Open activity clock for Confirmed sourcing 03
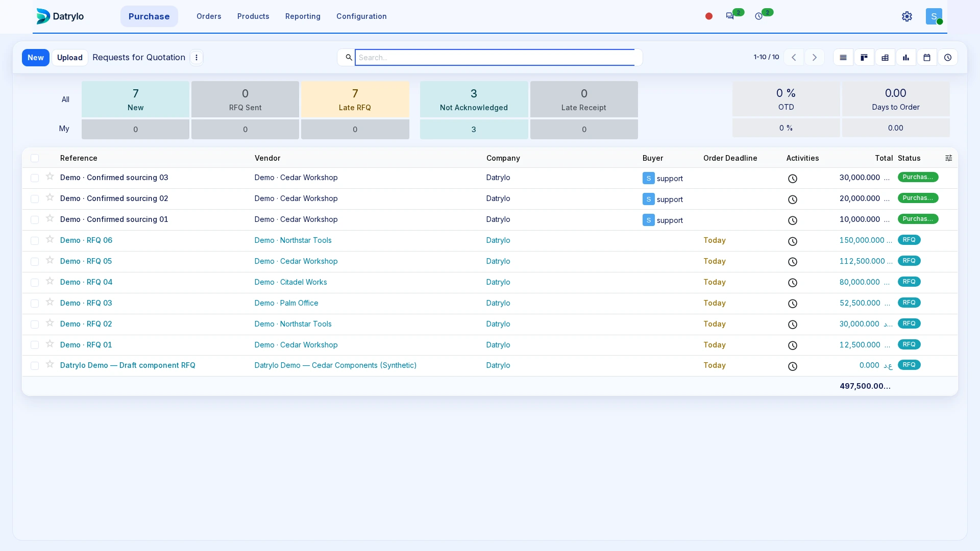Screen dimensions: 980x551 [793, 179]
